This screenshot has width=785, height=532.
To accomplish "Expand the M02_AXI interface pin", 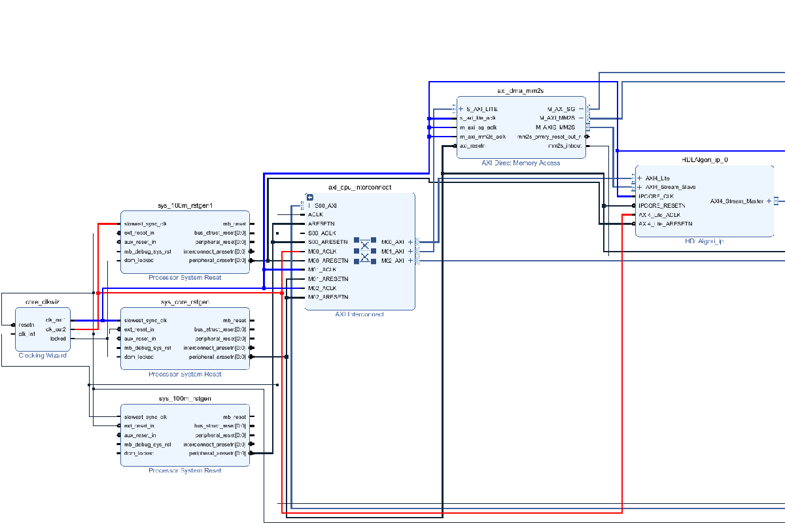I will click(x=410, y=261).
